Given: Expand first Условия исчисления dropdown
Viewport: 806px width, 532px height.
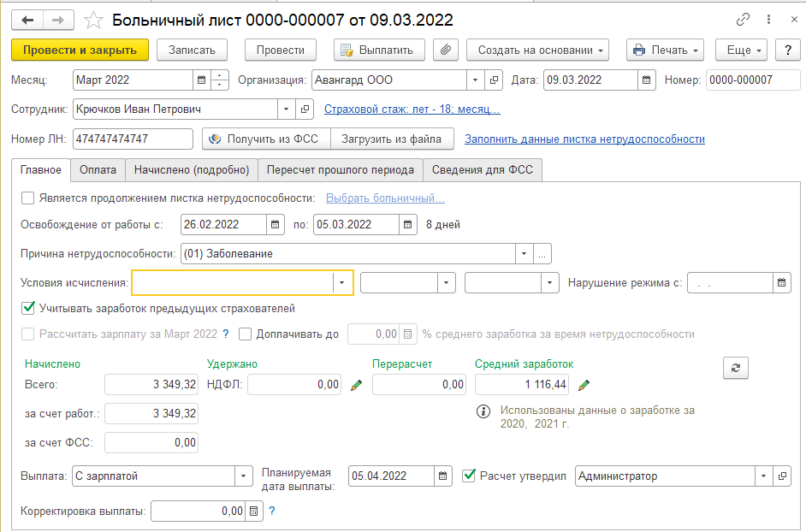Looking at the screenshot, I should coord(342,283).
